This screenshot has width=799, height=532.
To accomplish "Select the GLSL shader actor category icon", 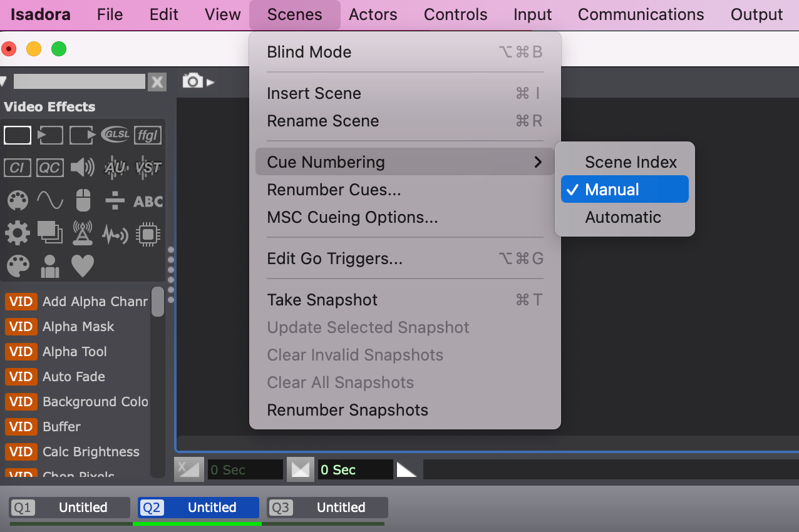I will coord(115,135).
